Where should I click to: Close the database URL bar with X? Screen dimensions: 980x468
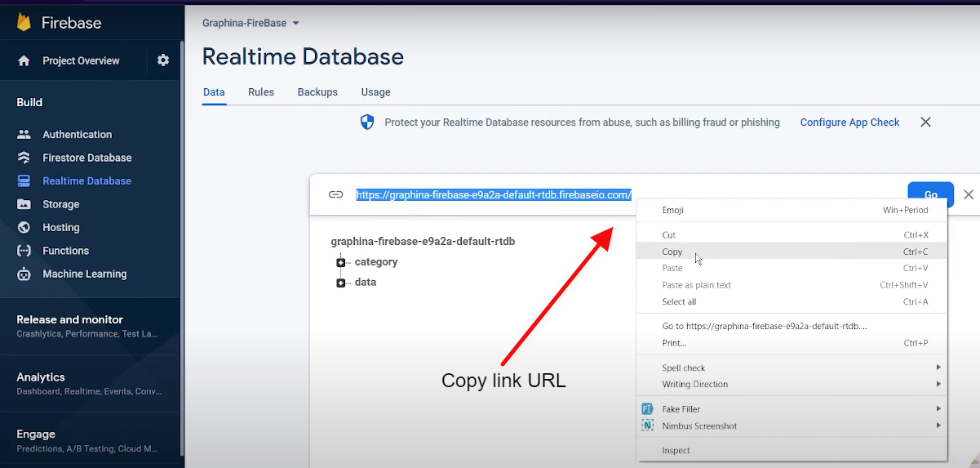pyautogui.click(x=969, y=194)
